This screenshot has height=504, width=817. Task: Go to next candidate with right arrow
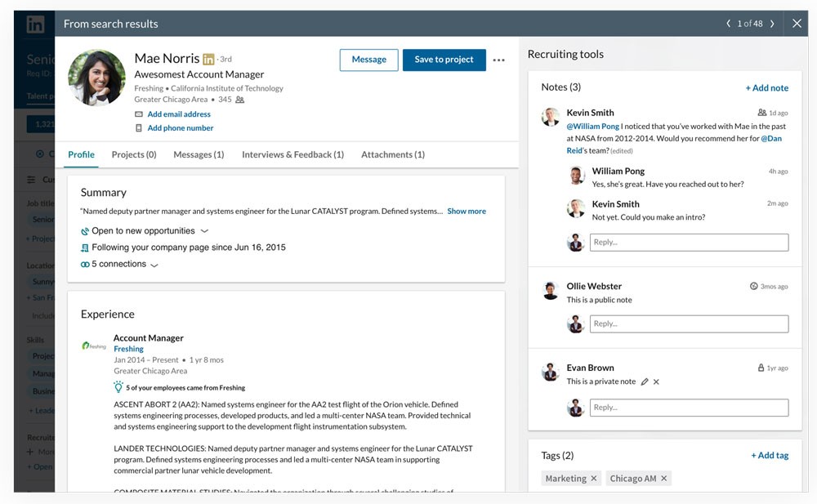[773, 24]
